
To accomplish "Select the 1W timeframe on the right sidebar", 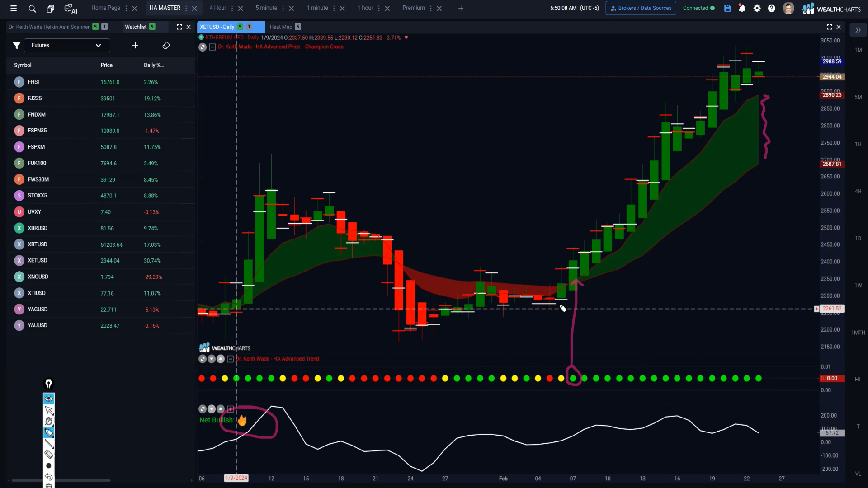I will (x=858, y=286).
